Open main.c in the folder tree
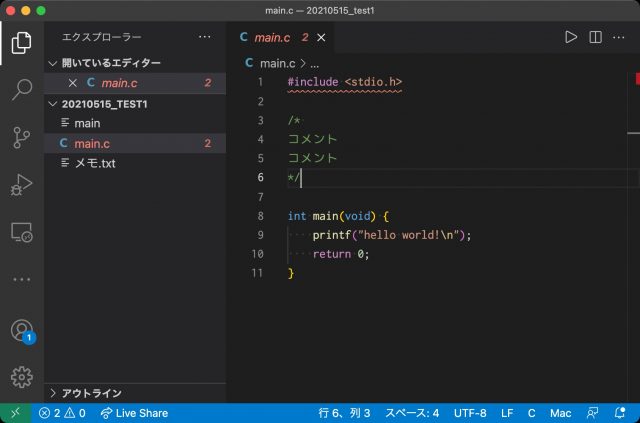The image size is (640, 423). [135, 143]
